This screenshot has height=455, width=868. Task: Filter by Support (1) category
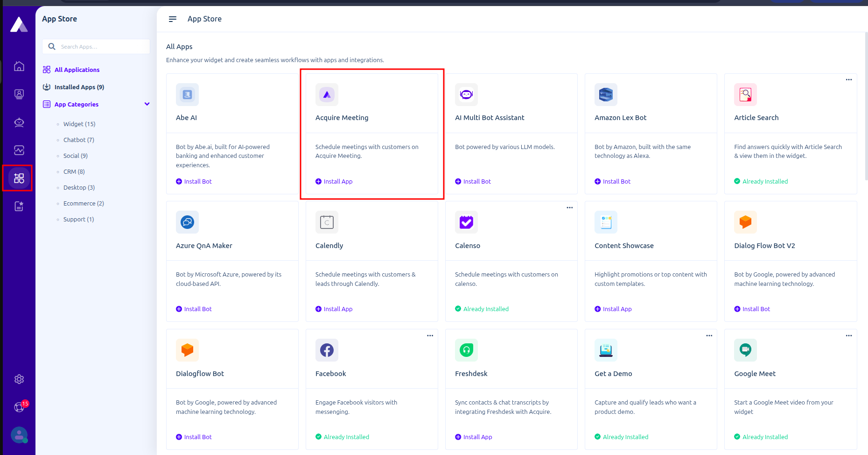coord(79,220)
